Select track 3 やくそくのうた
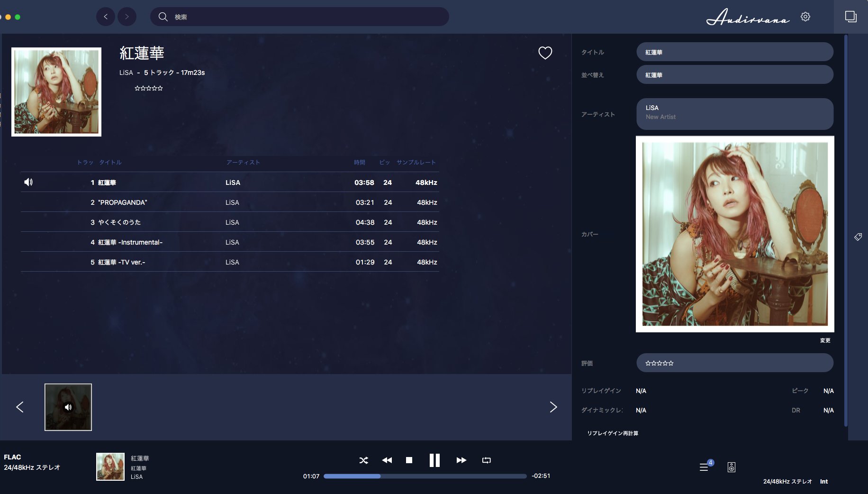The width and height of the screenshot is (868, 494). coord(230,222)
